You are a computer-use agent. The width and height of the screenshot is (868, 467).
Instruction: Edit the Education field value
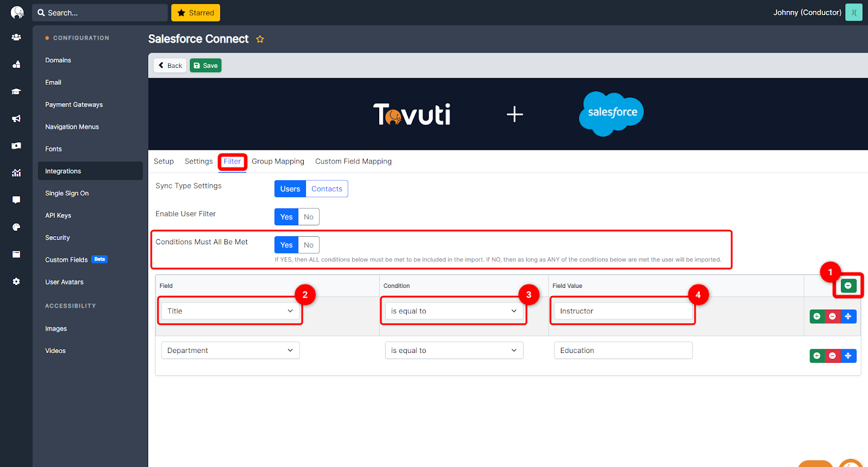[623, 350]
